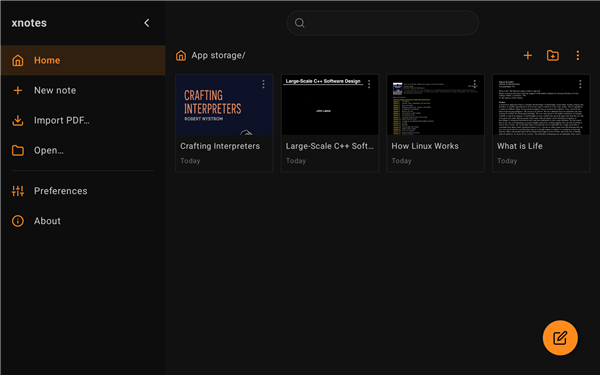Click the breadcrumb home icon
600x375 pixels.
(x=181, y=55)
